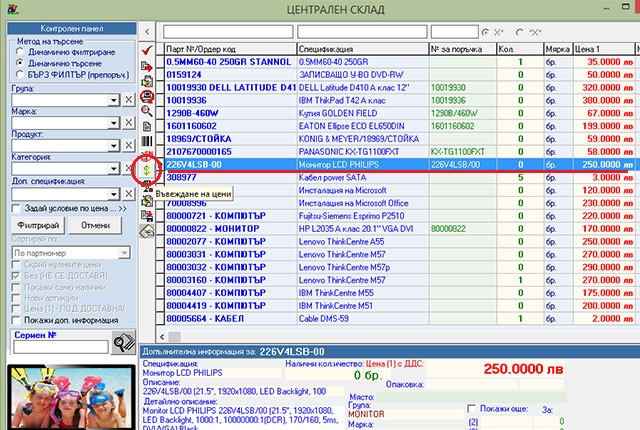Click the green dollar price entry icon
The height and width of the screenshot is (430, 640).
pos(147,171)
